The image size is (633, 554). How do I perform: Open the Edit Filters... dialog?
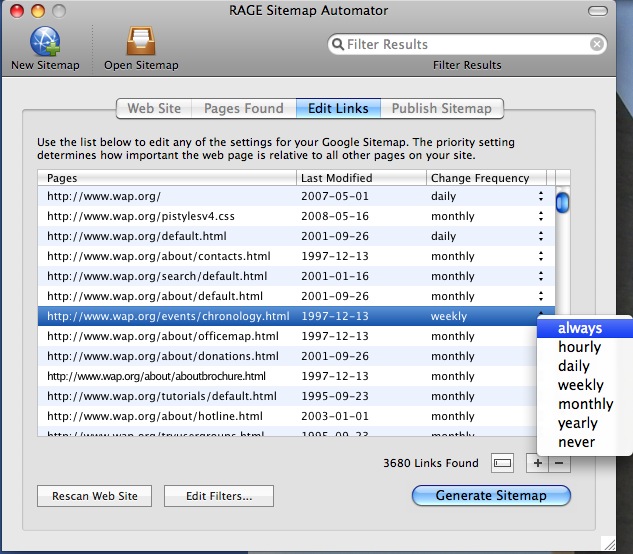[219, 496]
